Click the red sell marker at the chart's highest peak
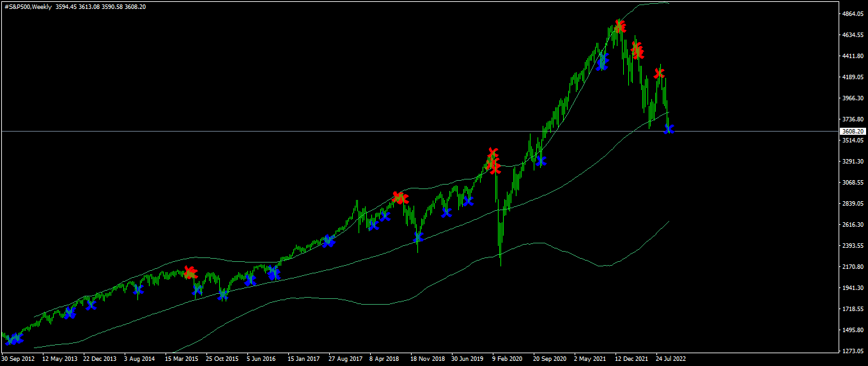 tap(619, 26)
